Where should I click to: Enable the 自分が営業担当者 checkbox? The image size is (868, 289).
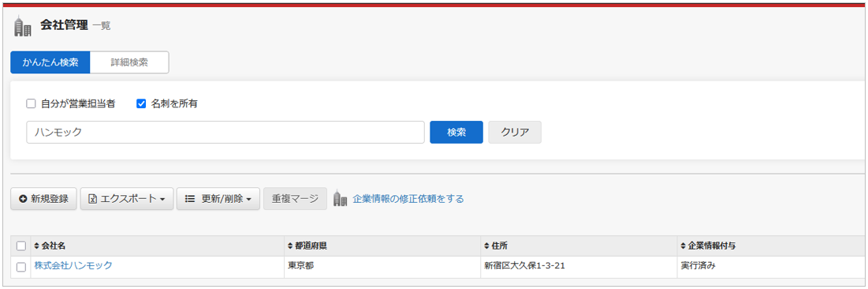click(31, 103)
